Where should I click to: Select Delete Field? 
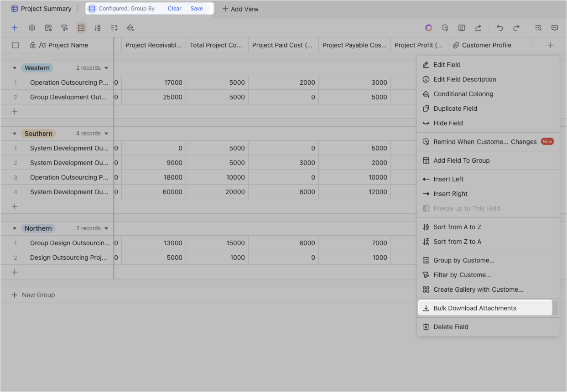point(488,327)
